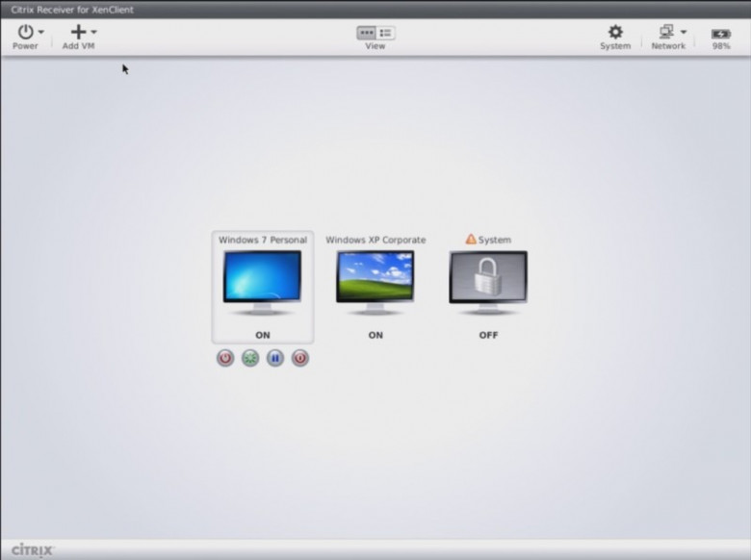
Task: Click the System label under the gear
Action: pos(615,46)
